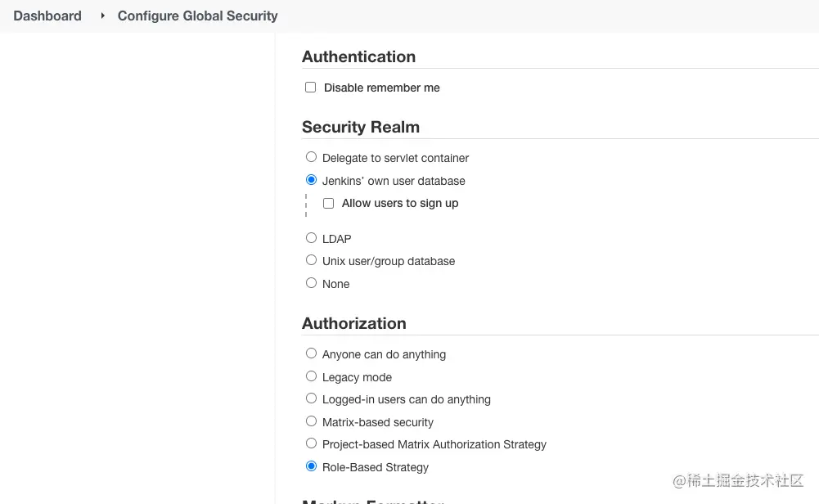Image resolution: width=819 pixels, height=504 pixels.
Task: Open the Configure Global Security breadcrumb
Action: [x=197, y=16]
